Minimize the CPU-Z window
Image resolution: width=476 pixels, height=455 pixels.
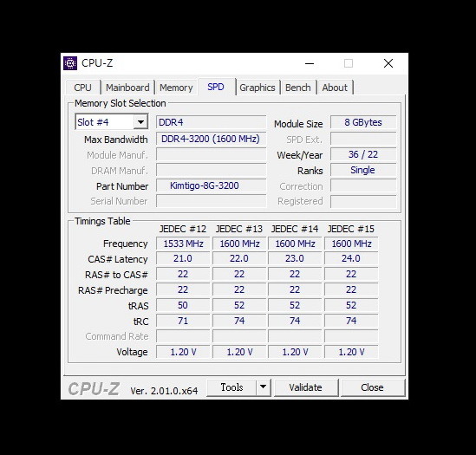[x=310, y=63]
